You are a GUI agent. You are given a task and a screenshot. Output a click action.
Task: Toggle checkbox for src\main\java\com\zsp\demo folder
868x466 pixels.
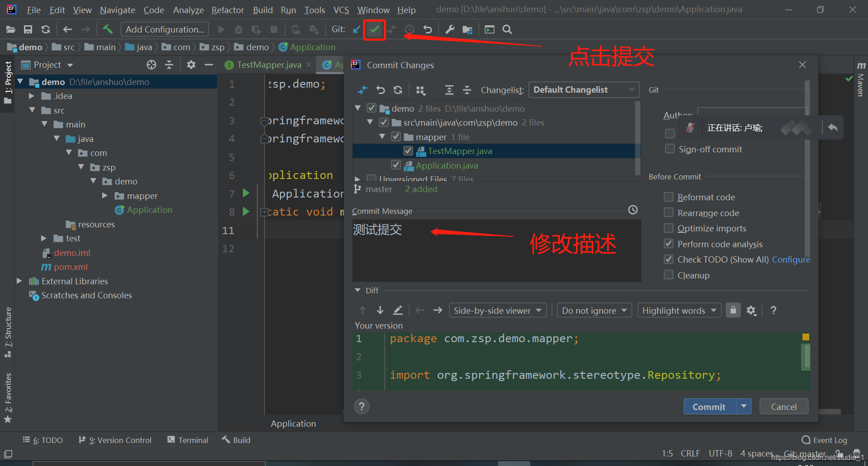[384, 122]
